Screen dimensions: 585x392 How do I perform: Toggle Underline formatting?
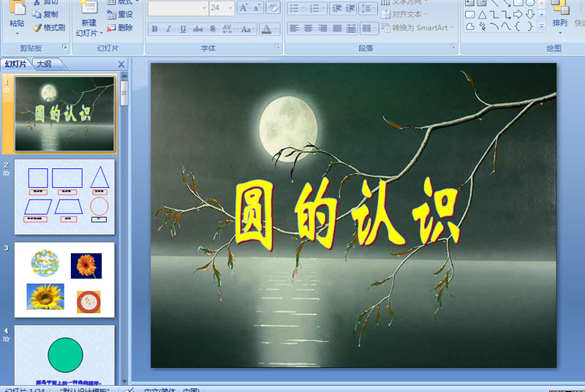tap(183, 29)
